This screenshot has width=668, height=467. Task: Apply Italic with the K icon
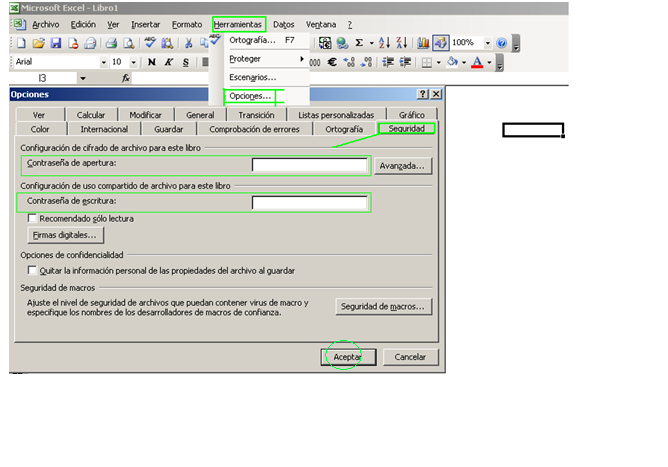pos(169,62)
